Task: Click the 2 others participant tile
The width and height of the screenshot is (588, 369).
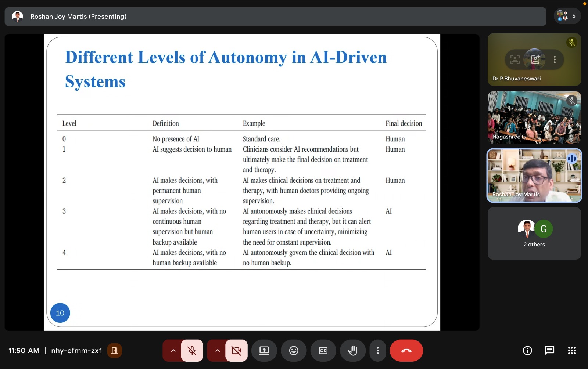Action: (x=534, y=233)
